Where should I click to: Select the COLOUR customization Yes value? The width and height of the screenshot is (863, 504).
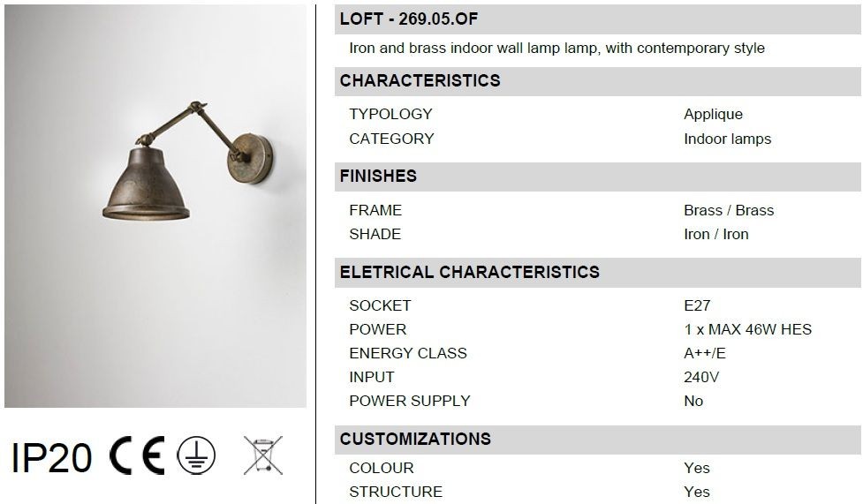697,468
